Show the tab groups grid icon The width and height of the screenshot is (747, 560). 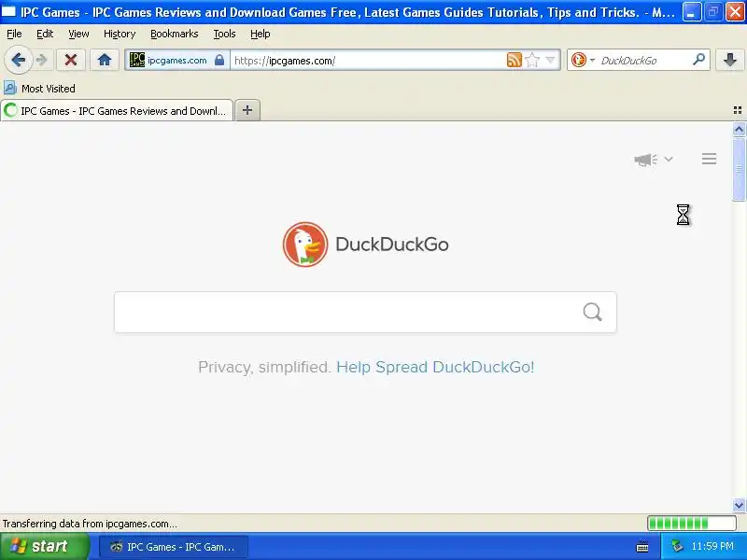point(738,110)
